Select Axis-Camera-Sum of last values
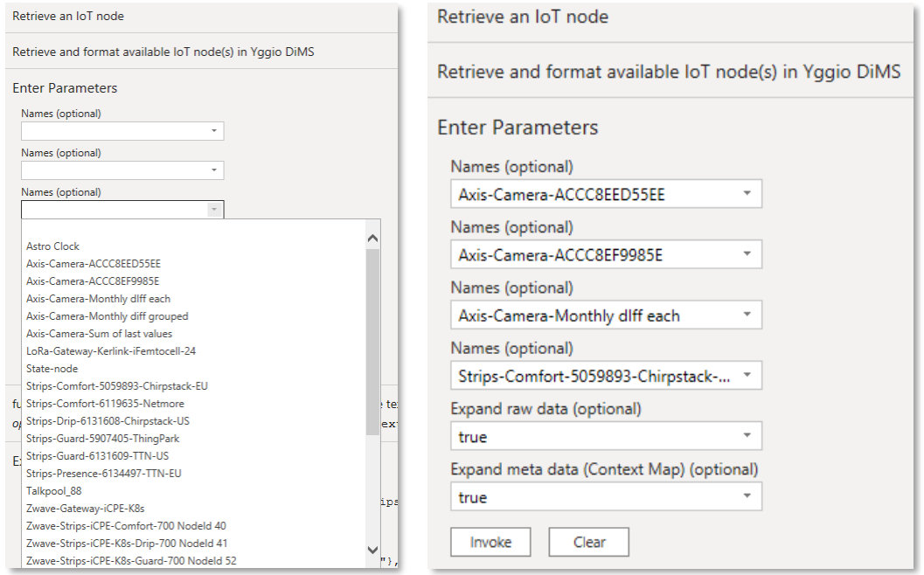Viewport: 924px width, 575px height. (x=99, y=334)
